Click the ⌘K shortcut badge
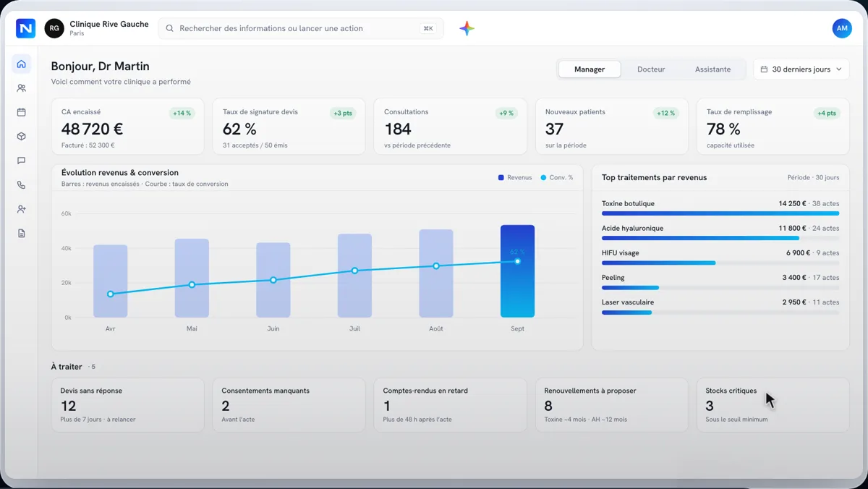 click(428, 28)
